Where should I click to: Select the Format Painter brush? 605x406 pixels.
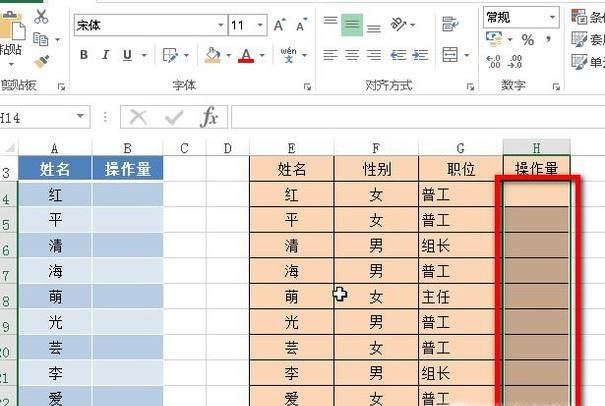click(x=41, y=62)
